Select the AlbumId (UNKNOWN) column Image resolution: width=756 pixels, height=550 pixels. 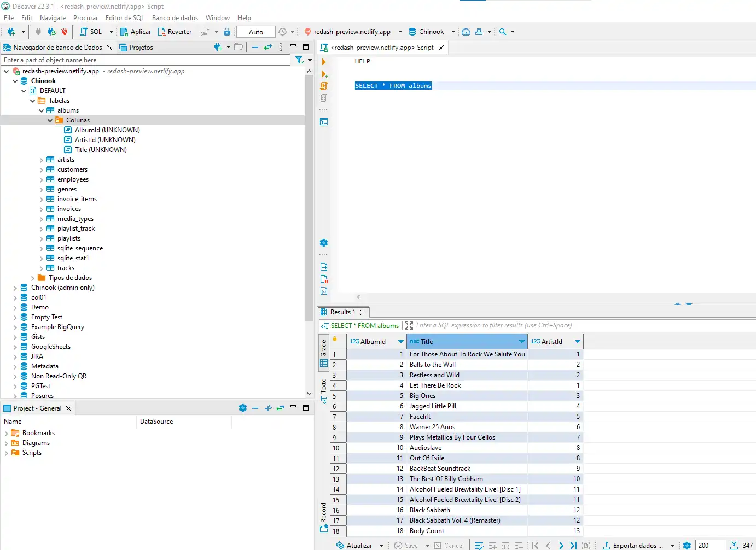pyautogui.click(x=107, y=130)
